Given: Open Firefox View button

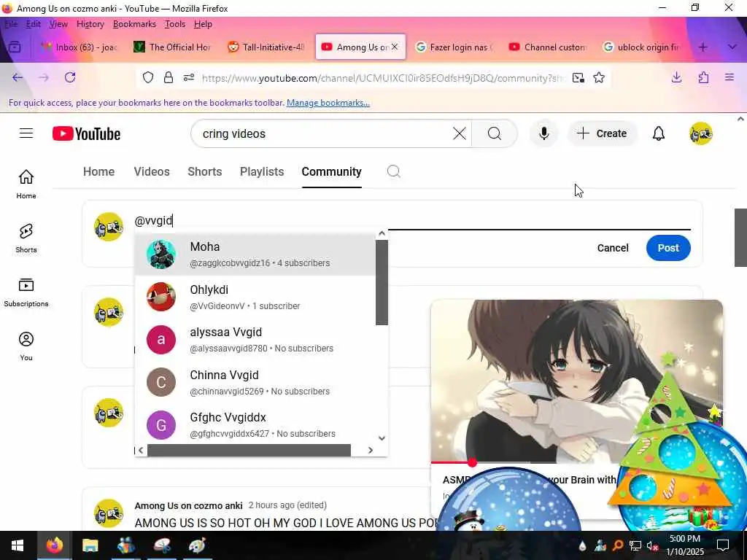Looking at the screenshot, I should (15, 47).
